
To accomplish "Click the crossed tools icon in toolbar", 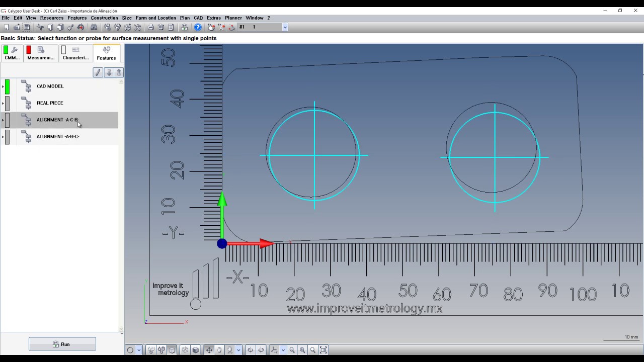I will coord(137,27).
